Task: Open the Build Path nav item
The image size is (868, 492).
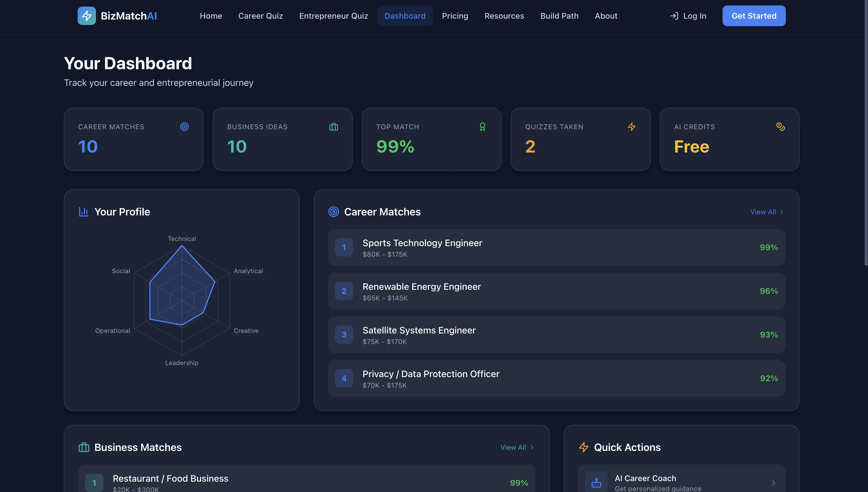Action: point(559,16)
